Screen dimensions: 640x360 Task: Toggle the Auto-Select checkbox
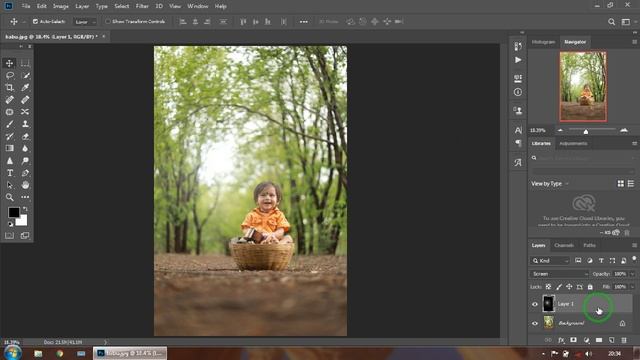pyautogui.click(x=35, y=21)
